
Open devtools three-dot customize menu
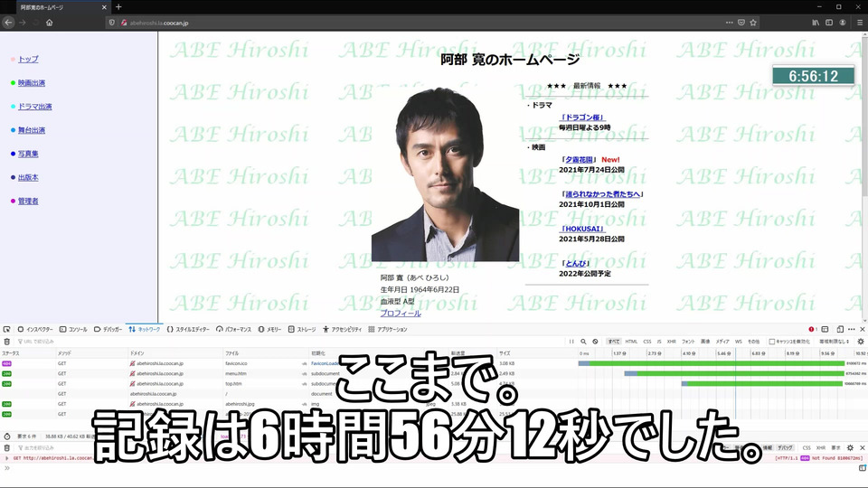852,329
